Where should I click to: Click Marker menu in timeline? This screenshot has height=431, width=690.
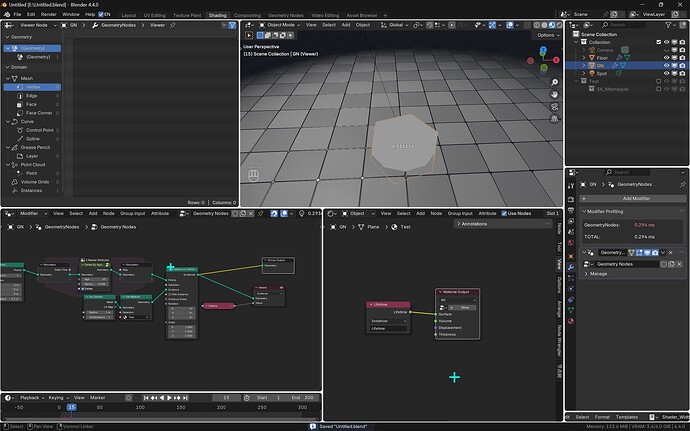click(97, 398)
